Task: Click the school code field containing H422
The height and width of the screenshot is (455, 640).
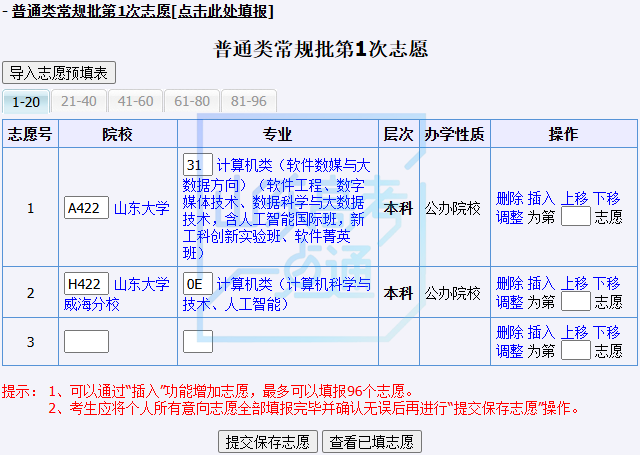Action: click(x=86, y=284)
